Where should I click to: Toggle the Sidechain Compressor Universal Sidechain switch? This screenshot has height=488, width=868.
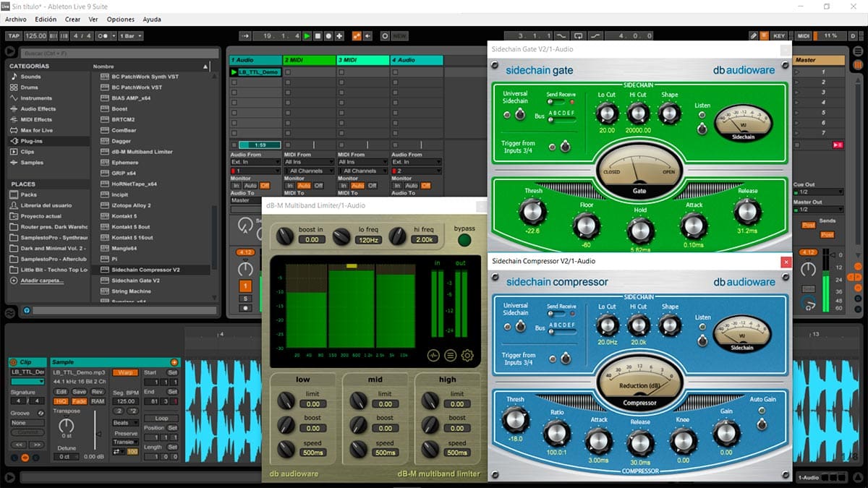(x=521, y=326)
